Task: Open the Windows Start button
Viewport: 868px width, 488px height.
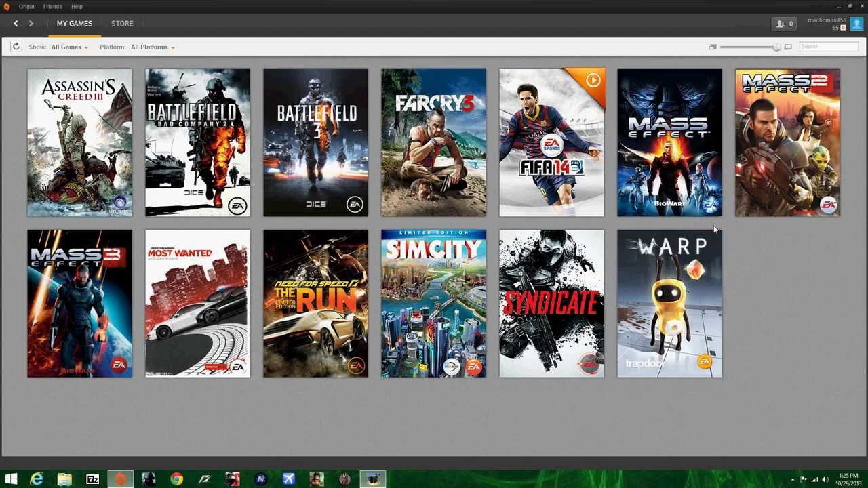Action: [x=11, y=480]
